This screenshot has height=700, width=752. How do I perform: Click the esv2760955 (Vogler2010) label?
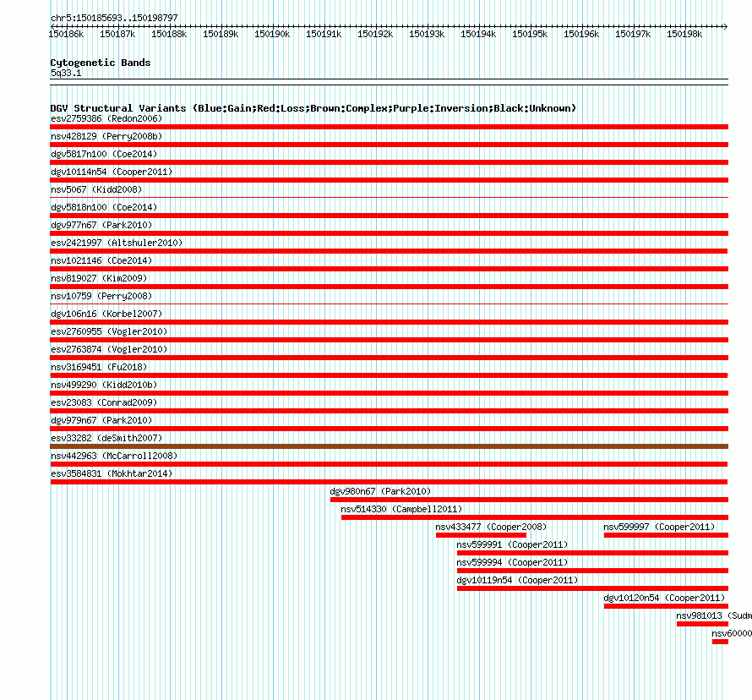coord(109,331)
